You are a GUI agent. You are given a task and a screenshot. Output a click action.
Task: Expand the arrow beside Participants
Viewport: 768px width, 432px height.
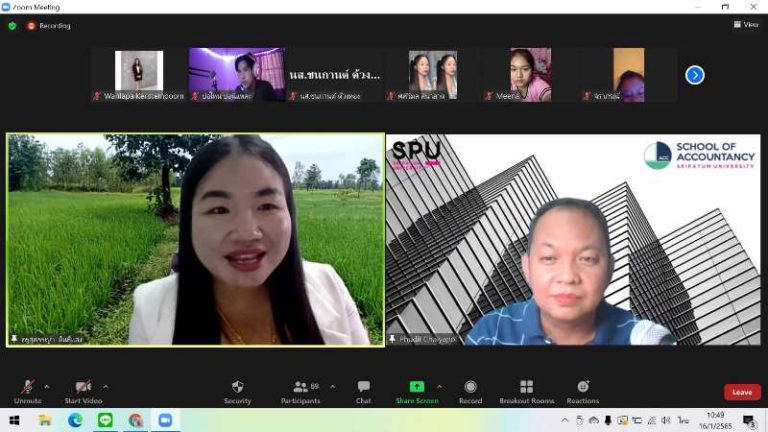click(333, 387)
